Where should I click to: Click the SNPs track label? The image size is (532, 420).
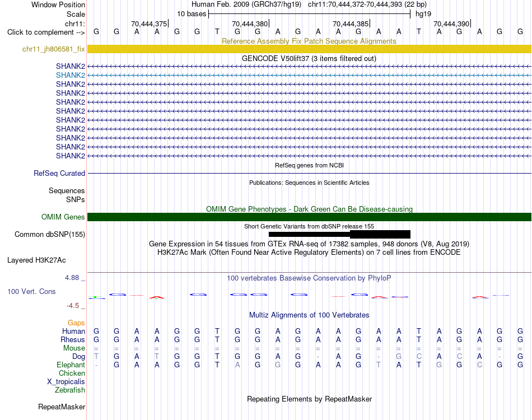[x=76, y=199]
